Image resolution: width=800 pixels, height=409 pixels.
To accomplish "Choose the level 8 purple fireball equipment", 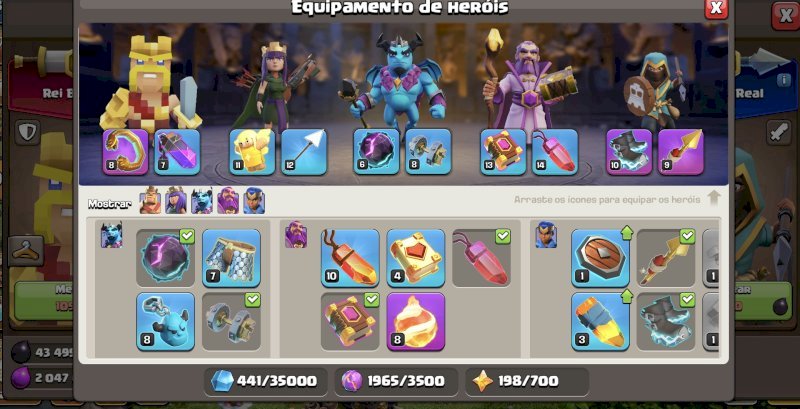I will [x=416, y=322].
